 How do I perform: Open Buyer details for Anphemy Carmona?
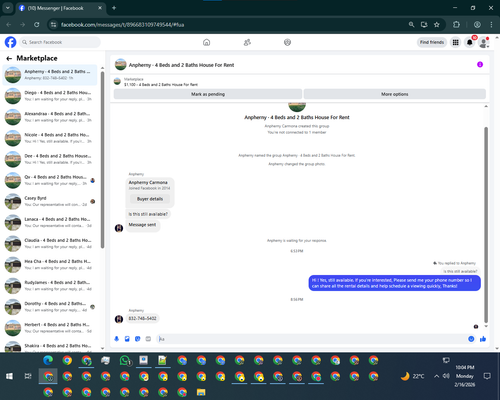[150, 199]
